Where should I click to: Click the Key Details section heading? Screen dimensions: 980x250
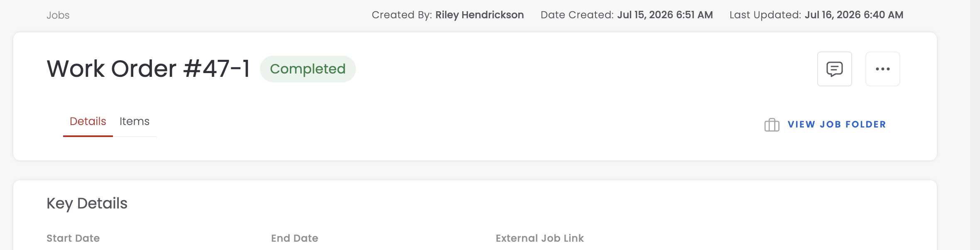[x=87, y=203]
